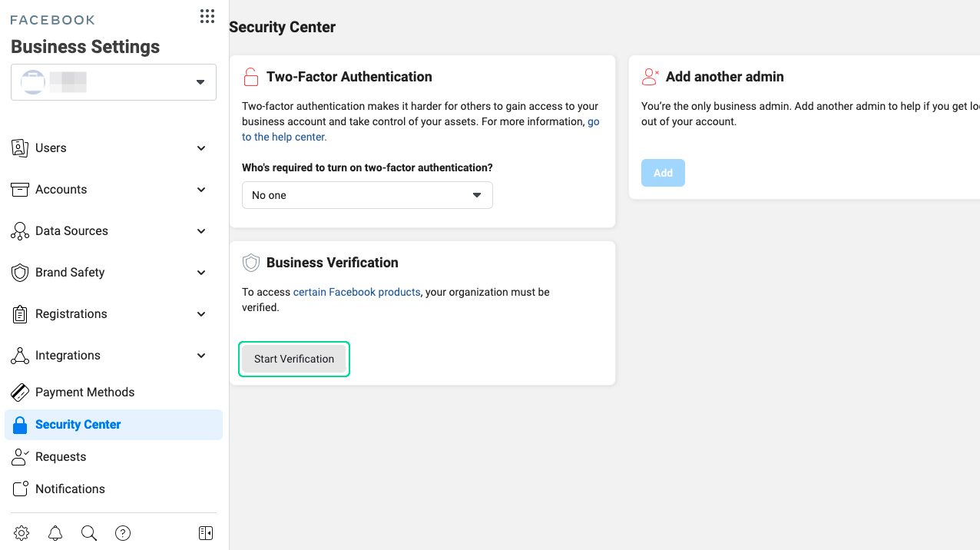The width and height of the screenshot is (980, 550).
Task: Open the business account selector dropdown
Action: click(114, 82)
